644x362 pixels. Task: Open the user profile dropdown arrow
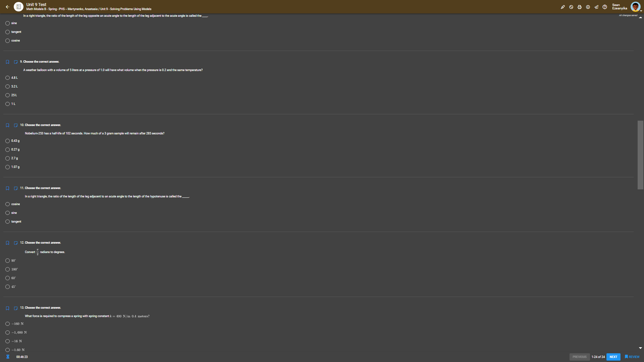pos(641,11)
